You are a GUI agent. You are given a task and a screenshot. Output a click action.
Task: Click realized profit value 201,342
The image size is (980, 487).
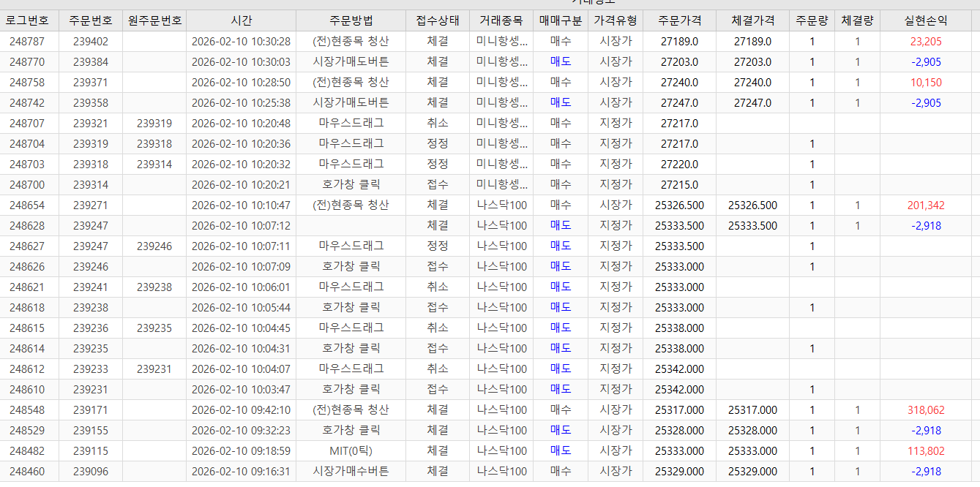coord(926,205)
